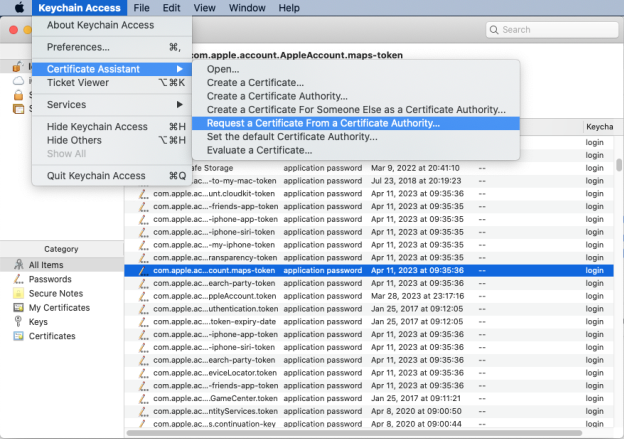Select the All Items category icon
624x439 pixels.
pos(18,265)
